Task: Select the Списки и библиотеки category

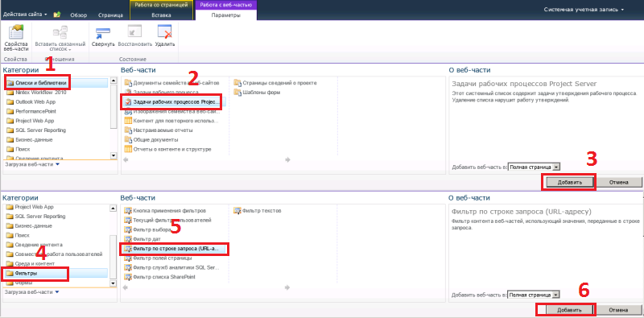Action: coord(57,83)
